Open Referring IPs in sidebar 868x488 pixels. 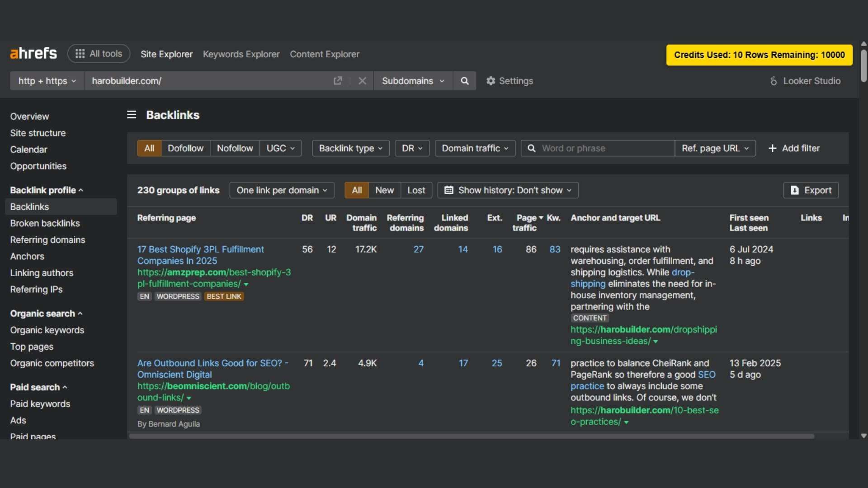coord(36,290)
